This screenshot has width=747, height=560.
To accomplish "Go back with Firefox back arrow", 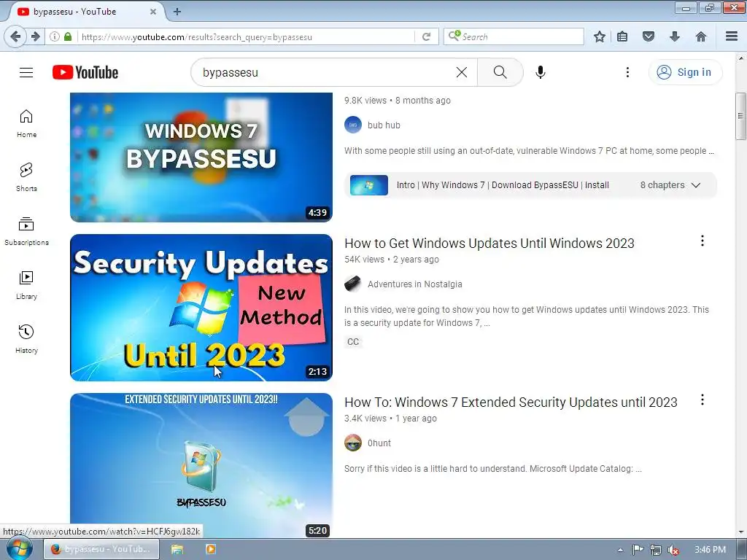I will coord(16,36).
